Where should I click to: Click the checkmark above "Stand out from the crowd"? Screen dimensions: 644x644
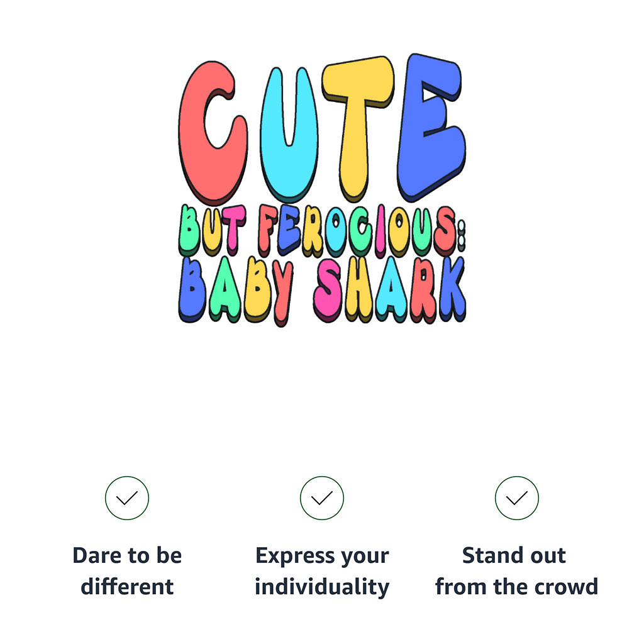tap(517, 498)
